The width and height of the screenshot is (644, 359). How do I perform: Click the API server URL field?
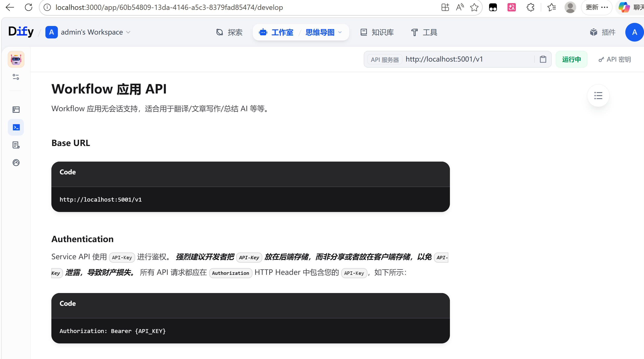(457, 59)
